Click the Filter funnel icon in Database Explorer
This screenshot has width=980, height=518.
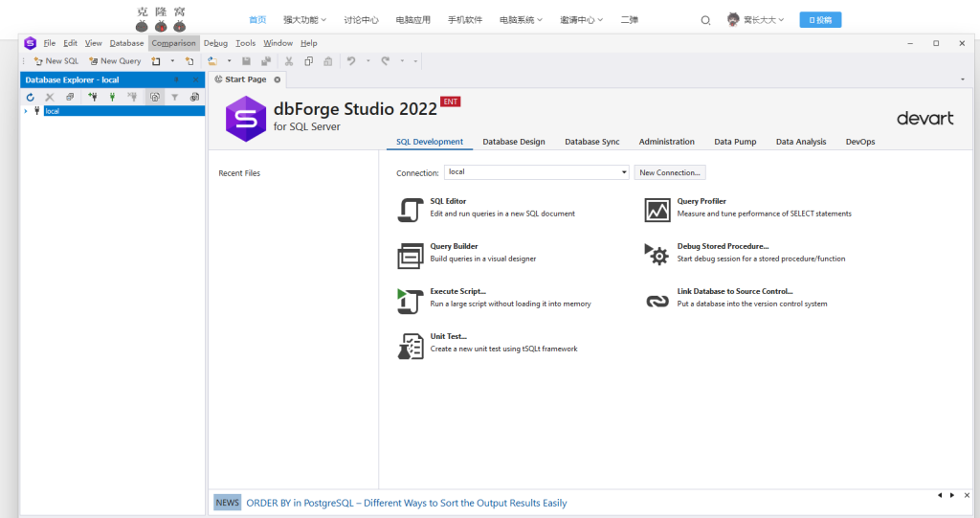pyautogui.click(x=175, y=97)
